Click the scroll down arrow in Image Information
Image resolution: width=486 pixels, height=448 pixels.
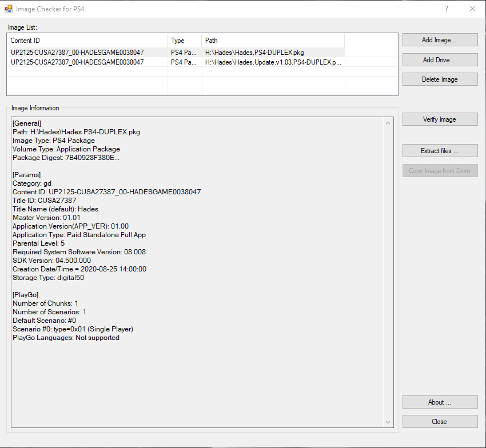(388, 422)
